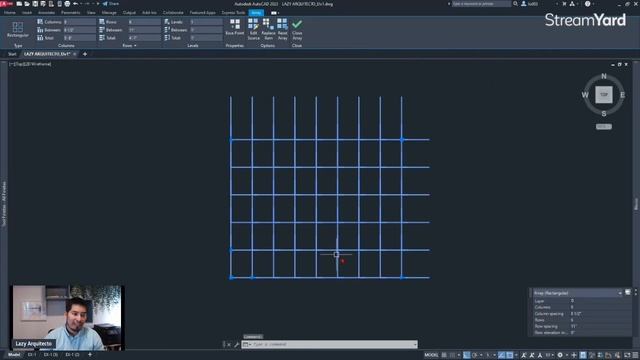Click the Open file icon in quick access
The image size is (640, 360).
coord(27,4)
